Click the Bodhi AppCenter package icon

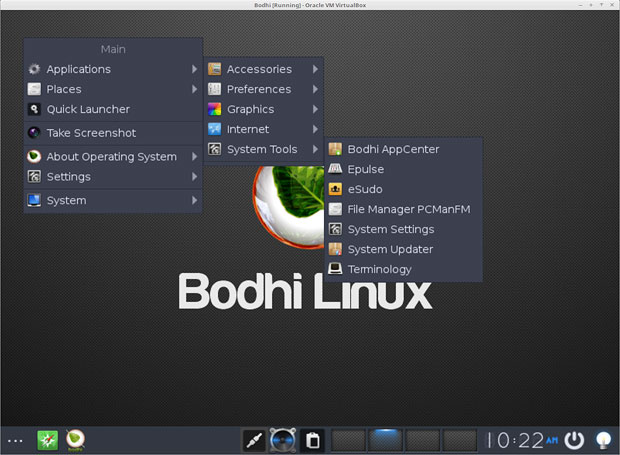pos(335,149)
